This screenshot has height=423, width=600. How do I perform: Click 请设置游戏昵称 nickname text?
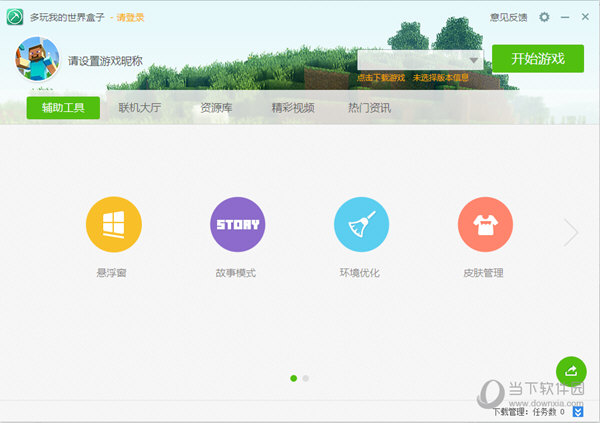(105, 61)
